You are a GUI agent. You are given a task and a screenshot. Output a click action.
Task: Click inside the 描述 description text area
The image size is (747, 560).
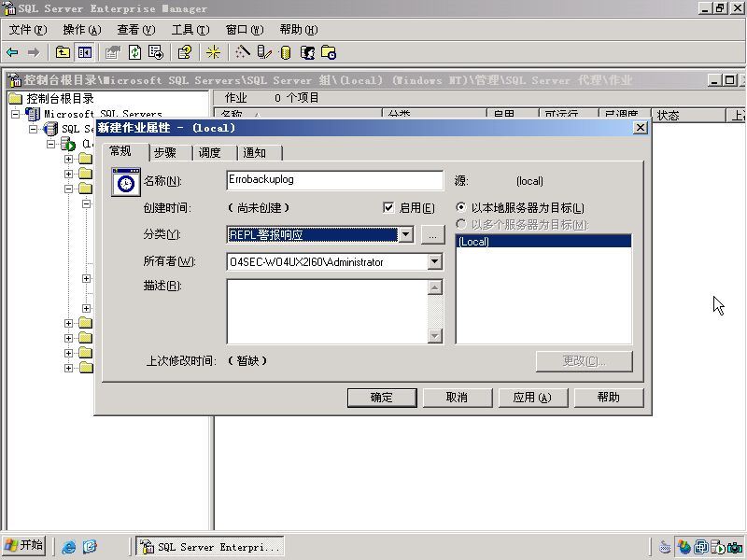coord(328,312)
